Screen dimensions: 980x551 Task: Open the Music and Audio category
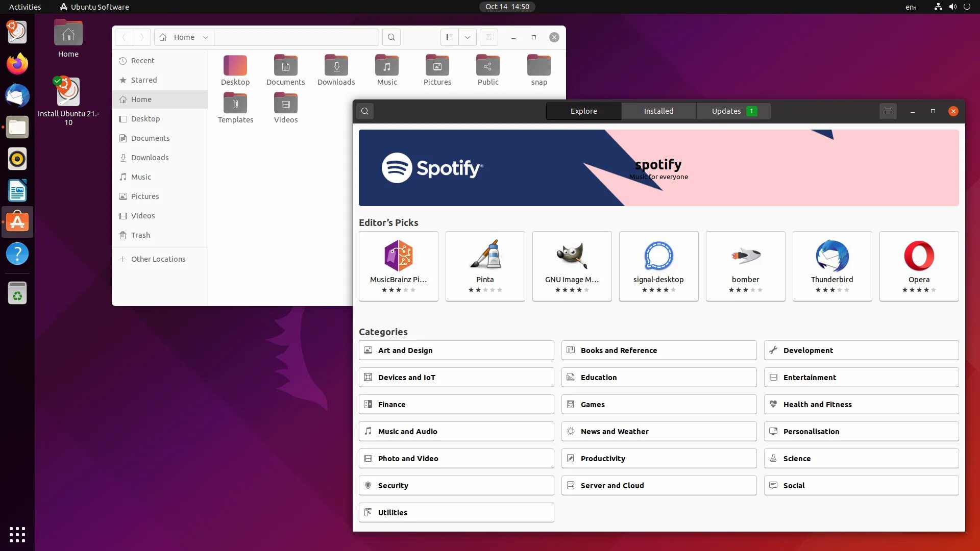point(456,432)
